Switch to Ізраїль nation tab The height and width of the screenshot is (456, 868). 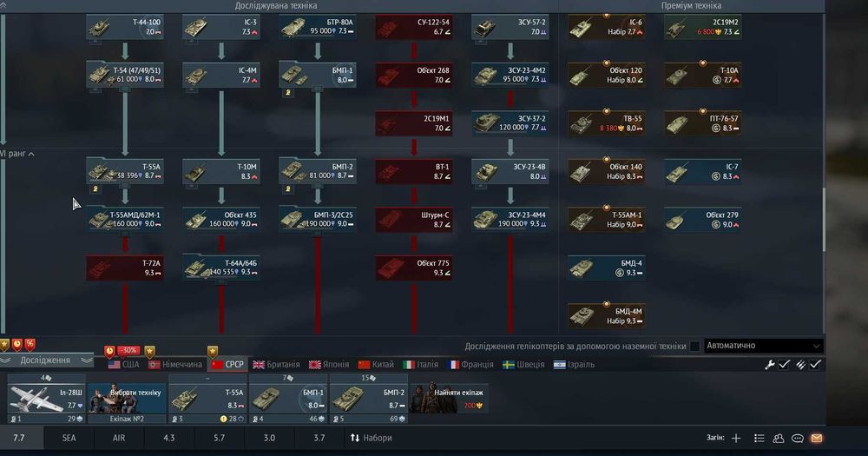click(x=574, y=365)
